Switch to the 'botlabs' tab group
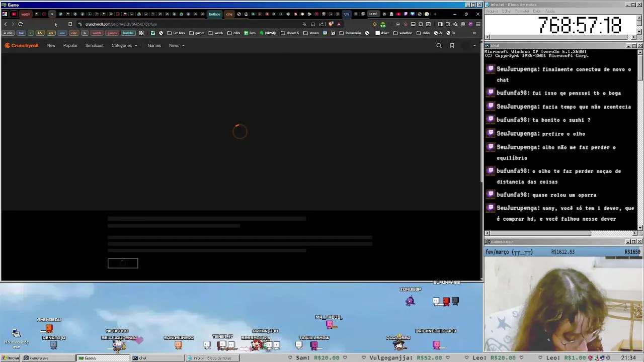The image size is (644, 362). [x=214, y=14]
